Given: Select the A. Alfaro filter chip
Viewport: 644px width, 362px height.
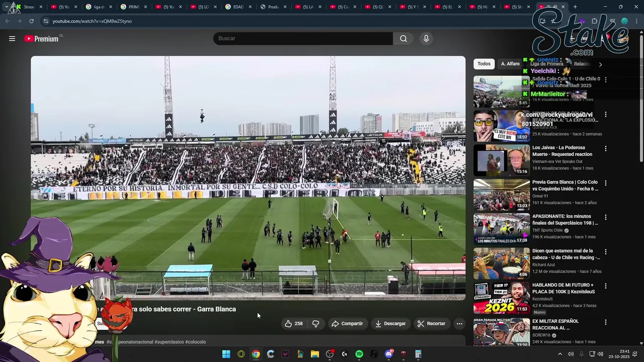Looking at the screenshot, I should click(x=510, y=64).
